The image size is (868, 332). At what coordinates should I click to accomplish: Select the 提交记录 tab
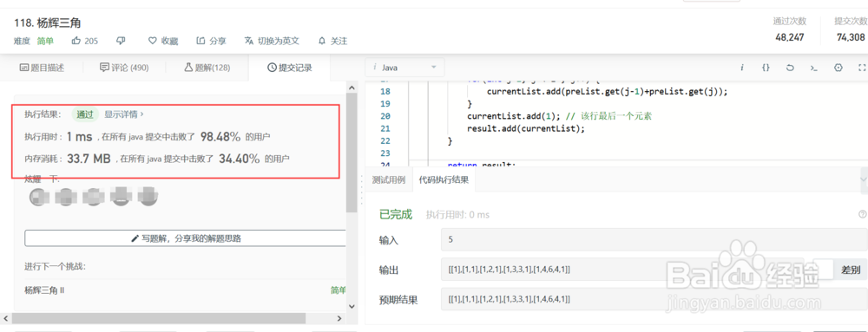[290, 68]
